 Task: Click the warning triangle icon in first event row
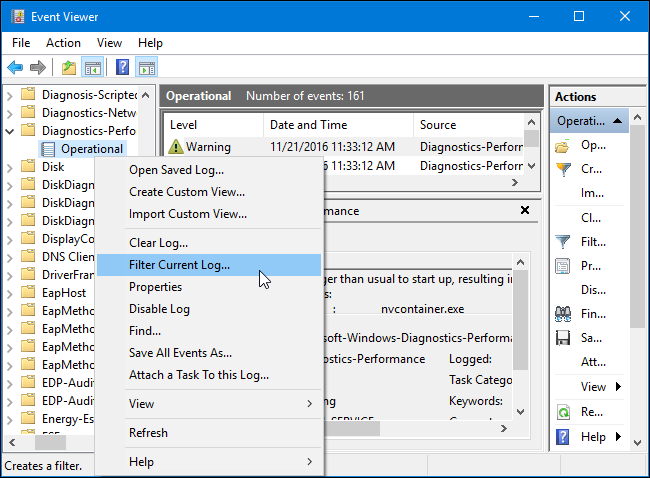176,146
